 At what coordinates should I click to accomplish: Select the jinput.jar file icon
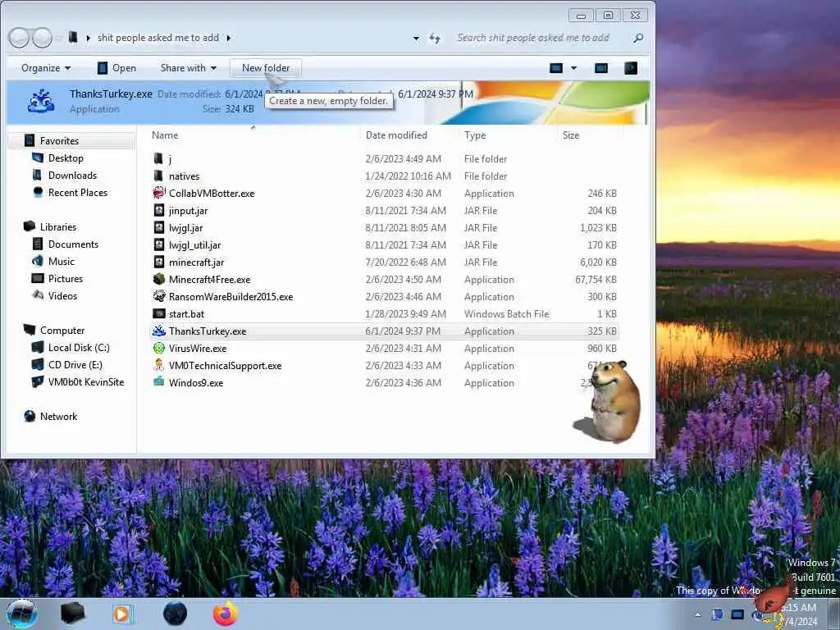[x=158, y=210]
